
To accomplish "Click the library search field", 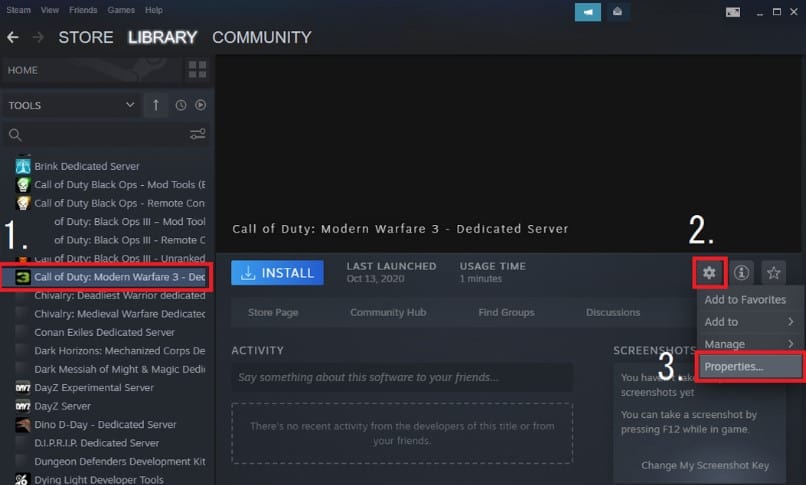I will pos(105,135).
